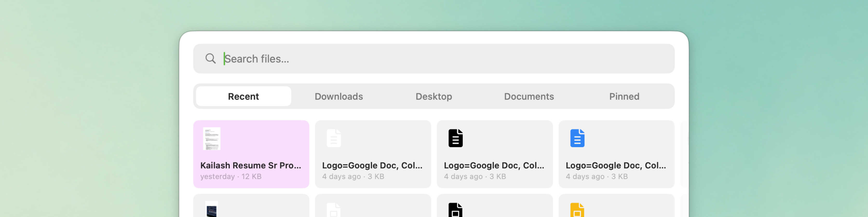The image size is (868, 217).
Task: Focus the Search files input field
Action: click(434, 59)
